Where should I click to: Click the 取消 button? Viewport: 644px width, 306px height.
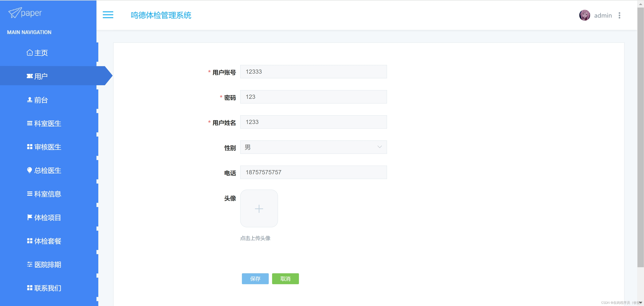(x=286, y=278)
